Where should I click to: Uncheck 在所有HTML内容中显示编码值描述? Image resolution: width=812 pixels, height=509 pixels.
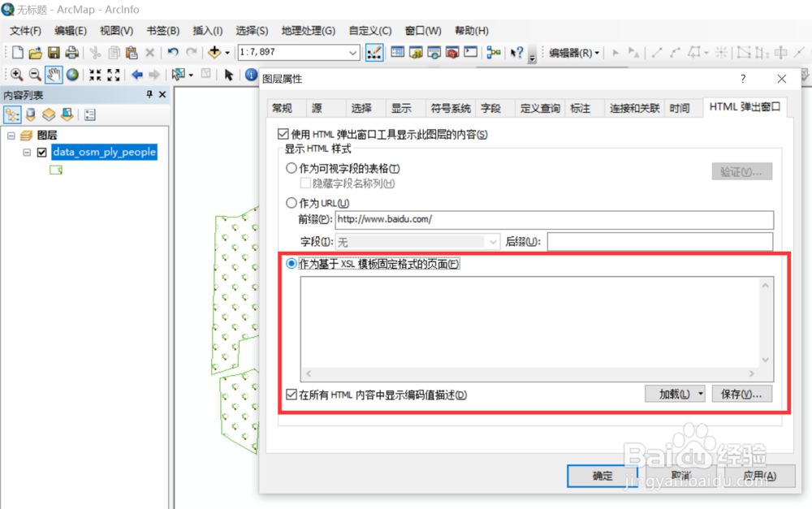(x=291, y=394)
